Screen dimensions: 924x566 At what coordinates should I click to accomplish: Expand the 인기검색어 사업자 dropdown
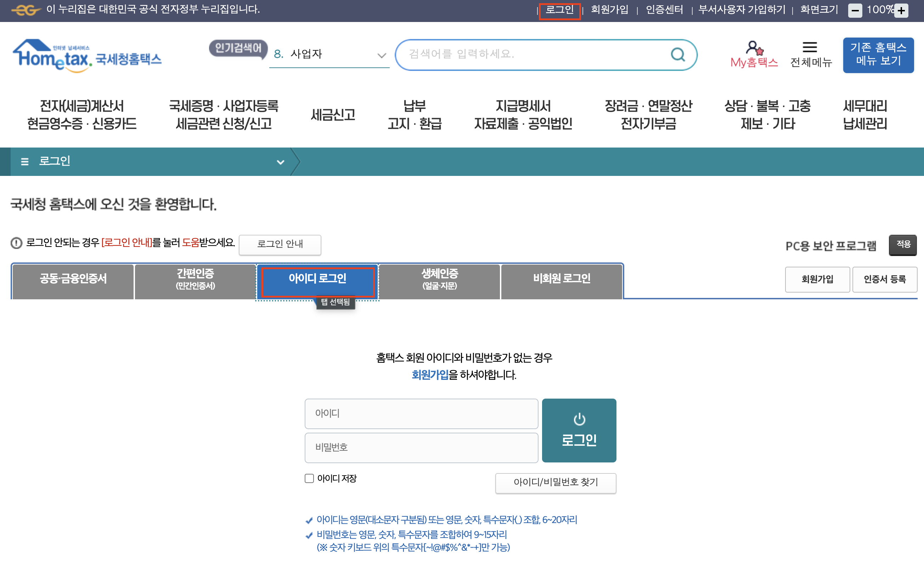tap(381, 56)
